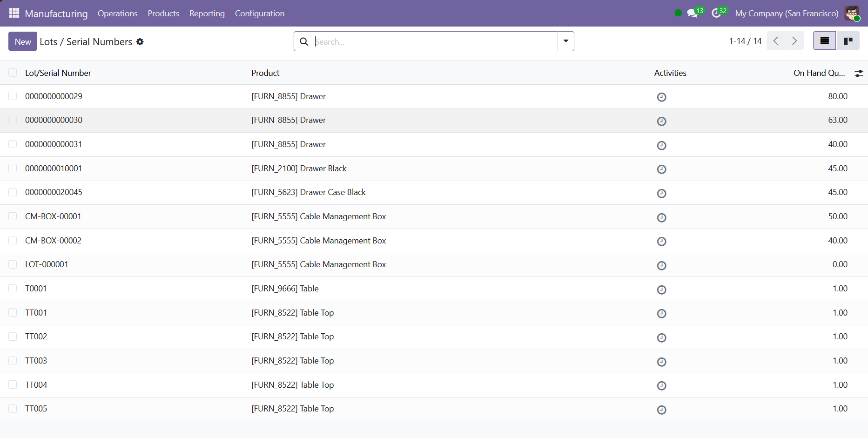Open record TT004

tap(36, 385)
